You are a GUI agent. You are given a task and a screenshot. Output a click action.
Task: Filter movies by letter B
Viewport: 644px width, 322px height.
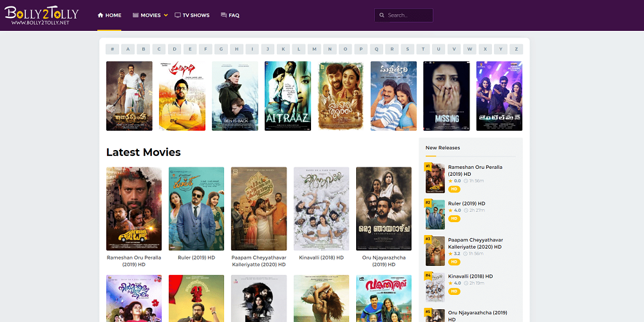[x=144, y=50]
